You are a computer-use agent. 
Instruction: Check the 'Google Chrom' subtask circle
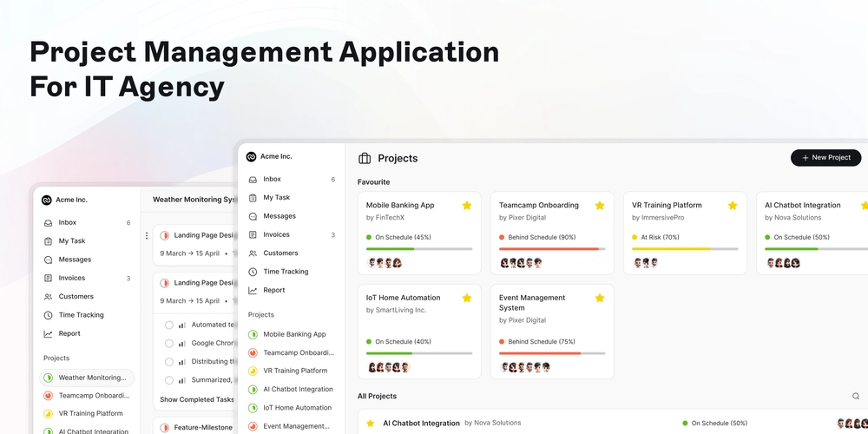(169, 343)
